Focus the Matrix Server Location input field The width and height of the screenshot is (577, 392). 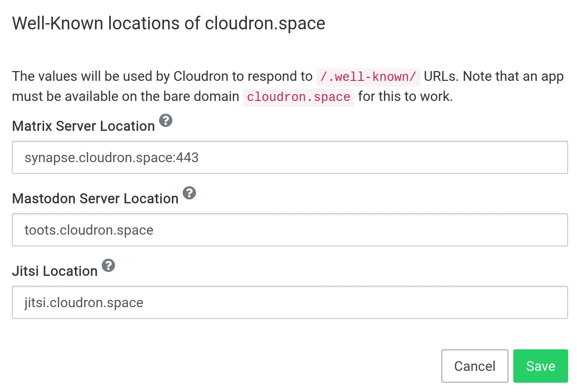289,157
